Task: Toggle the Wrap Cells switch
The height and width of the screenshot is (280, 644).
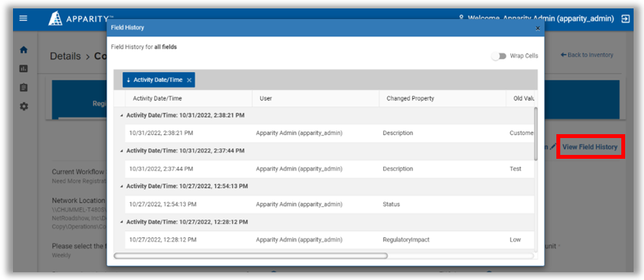Action: [499, 56]
